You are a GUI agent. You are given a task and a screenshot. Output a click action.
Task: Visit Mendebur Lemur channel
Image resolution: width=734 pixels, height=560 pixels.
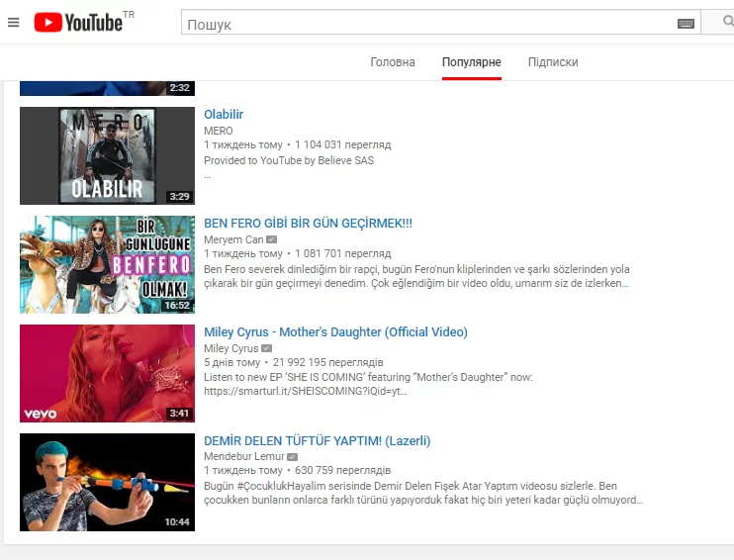[244, 456]
